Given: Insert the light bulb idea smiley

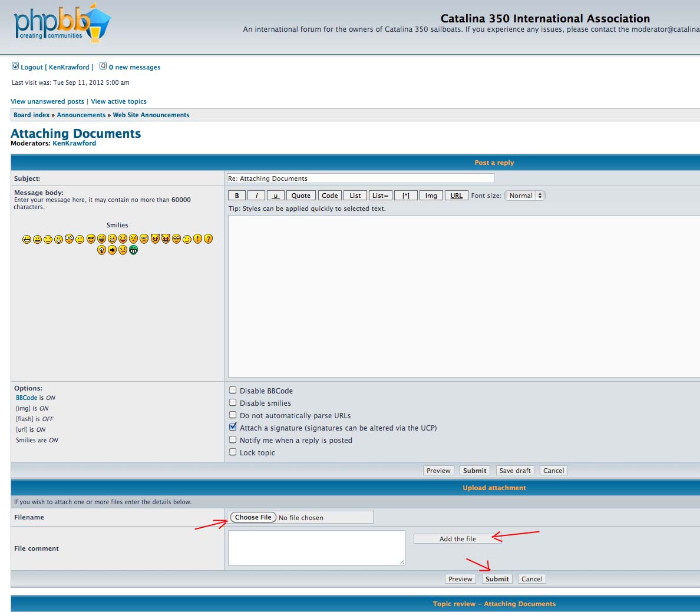Looking at the screenshot, I should coord(101,250).
